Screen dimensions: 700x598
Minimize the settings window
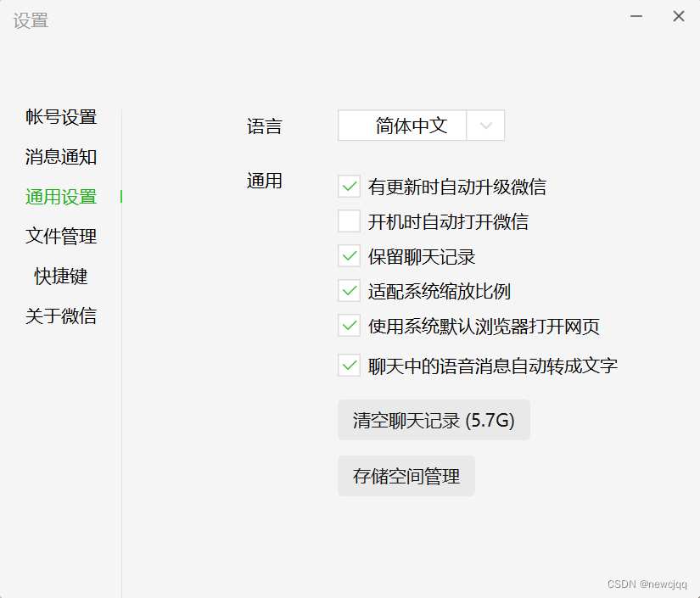[636, 16]
